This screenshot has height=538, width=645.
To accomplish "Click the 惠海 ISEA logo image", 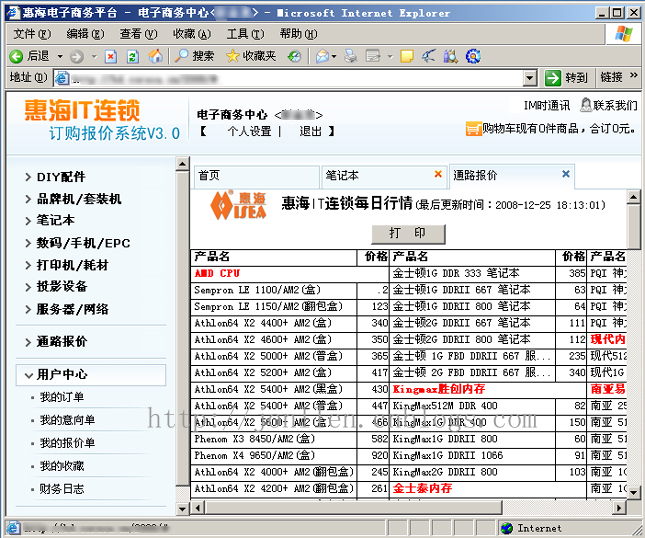I will [x=238, y=204].
